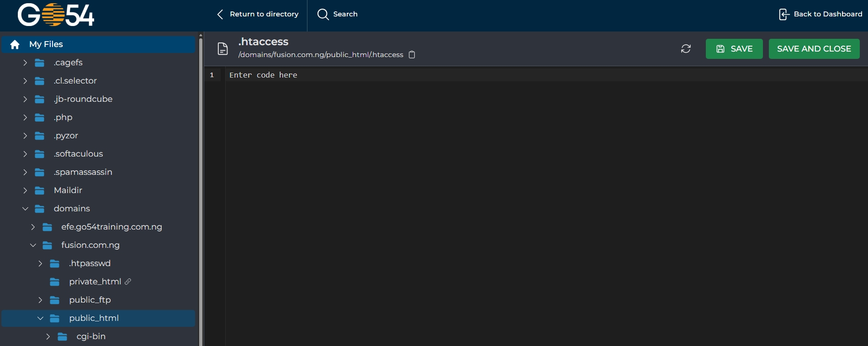Collapse the domains folder
This screenshot has width=868, height=346.
[25, 209]
